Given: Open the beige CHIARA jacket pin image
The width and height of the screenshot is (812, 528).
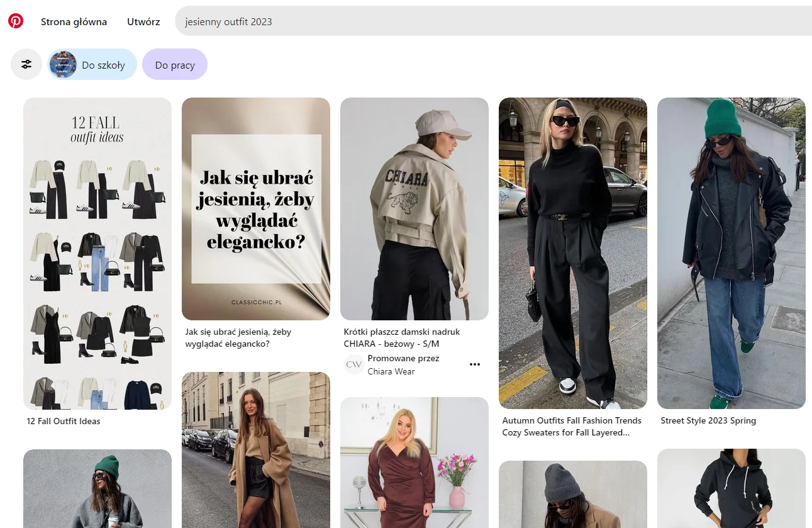Looking at the screenshot, I should (x=414, y=208).
